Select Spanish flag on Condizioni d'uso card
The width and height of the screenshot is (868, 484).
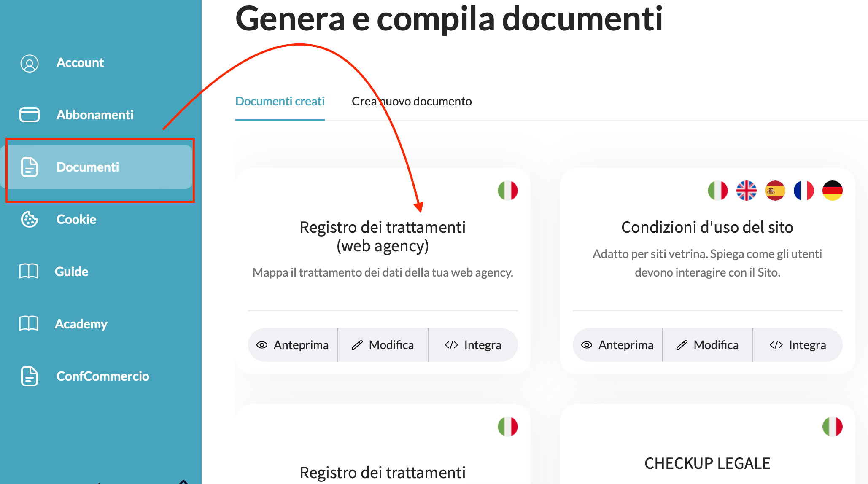pyautogui.click(x=775, y=191)
